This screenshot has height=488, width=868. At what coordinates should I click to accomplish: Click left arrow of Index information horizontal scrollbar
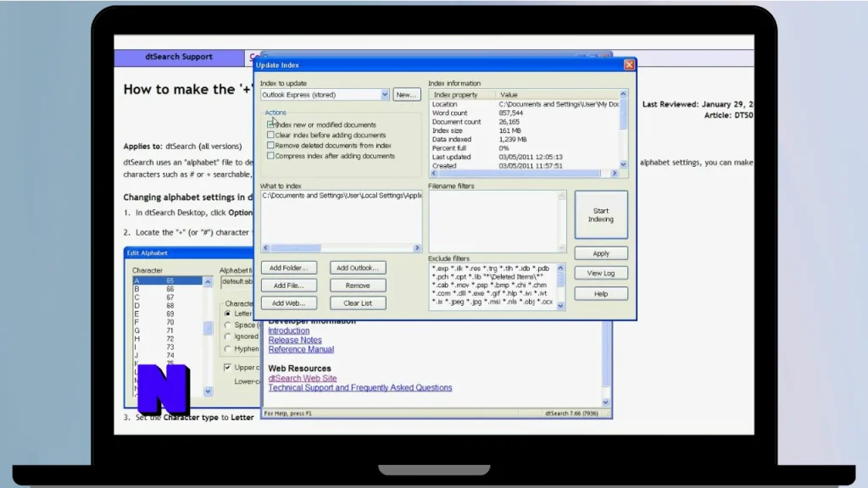point(433,173)
